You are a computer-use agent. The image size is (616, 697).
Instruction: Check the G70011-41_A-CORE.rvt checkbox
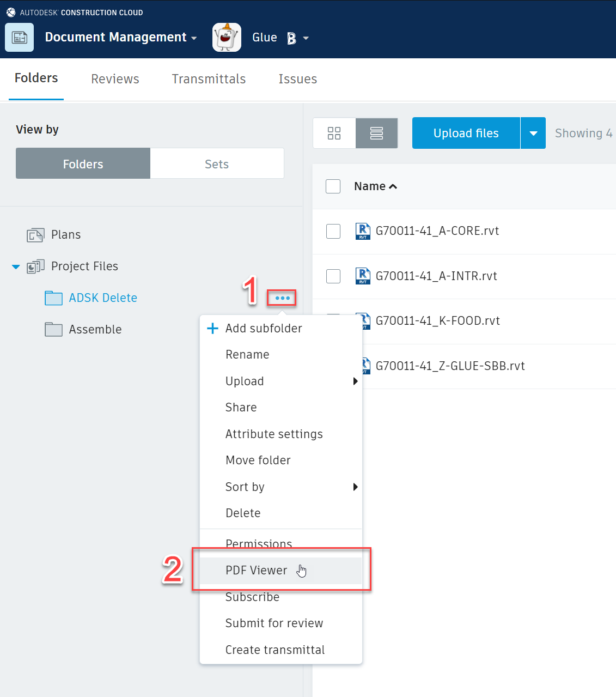pos(333,231)
